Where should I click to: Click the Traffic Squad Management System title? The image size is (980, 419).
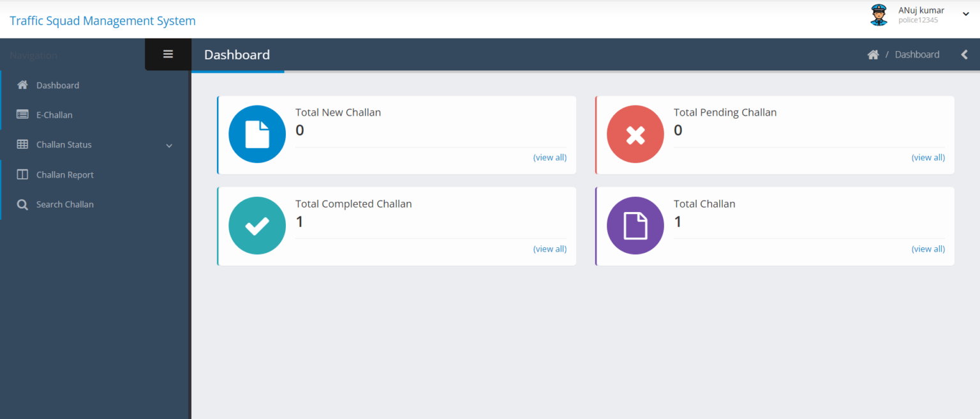click(103, 21)
